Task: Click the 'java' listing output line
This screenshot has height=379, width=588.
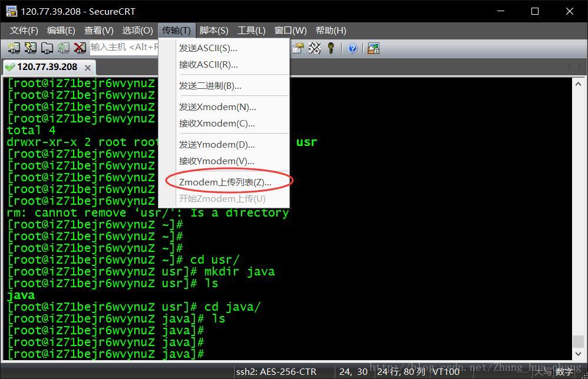Action: [x=21, y=295]
